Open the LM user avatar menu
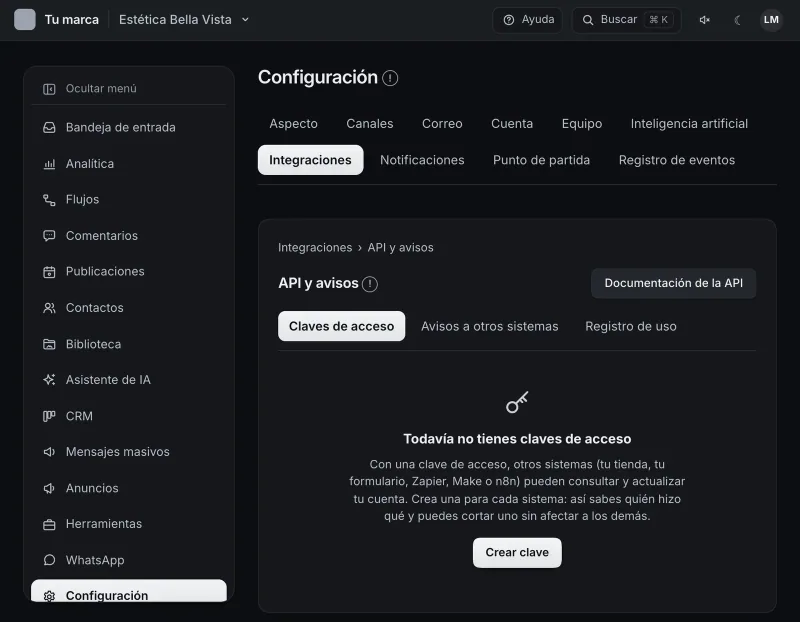The width and height of the screenshot is (800, 622). 771,20
